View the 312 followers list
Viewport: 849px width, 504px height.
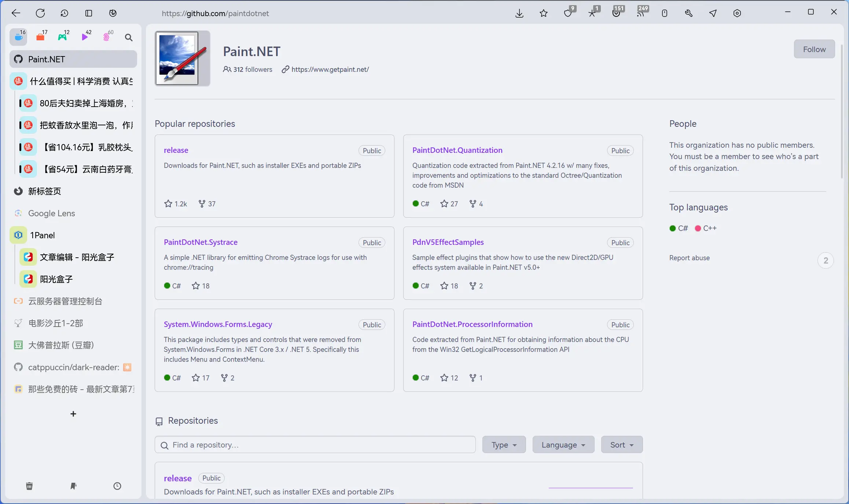248,69
